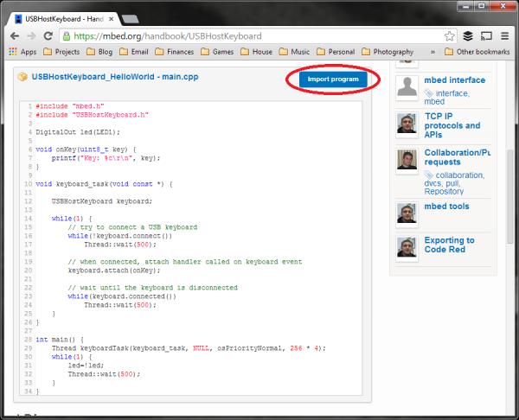Viewport: 519px width, 420px height.
Task: Minimize the Chrome window
Action: coord(466,6)
